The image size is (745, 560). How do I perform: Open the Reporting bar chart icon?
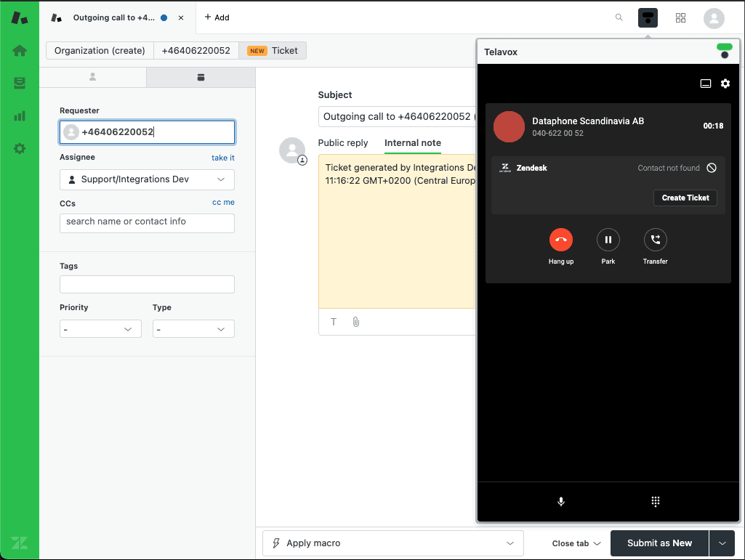20,116
